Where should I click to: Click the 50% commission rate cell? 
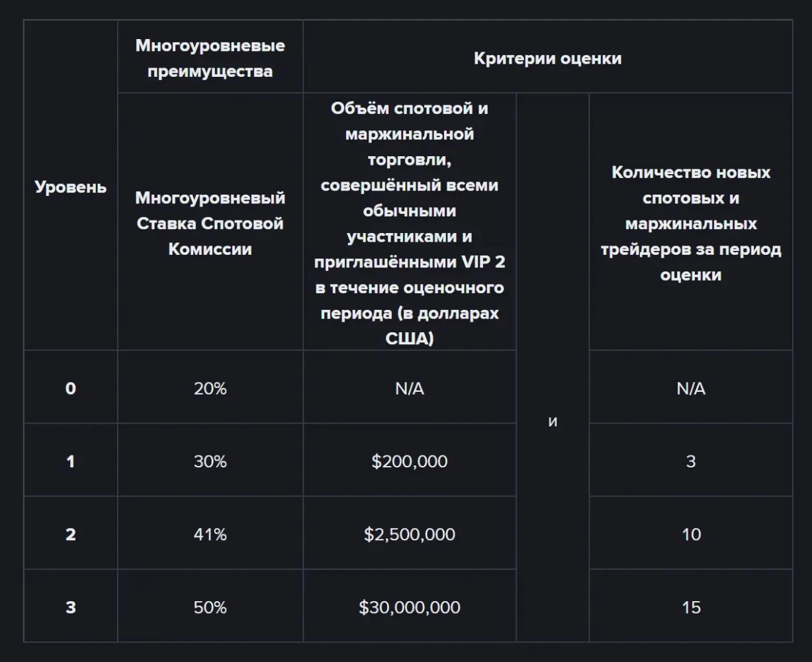pyautogui.click(x=210, y=606)
